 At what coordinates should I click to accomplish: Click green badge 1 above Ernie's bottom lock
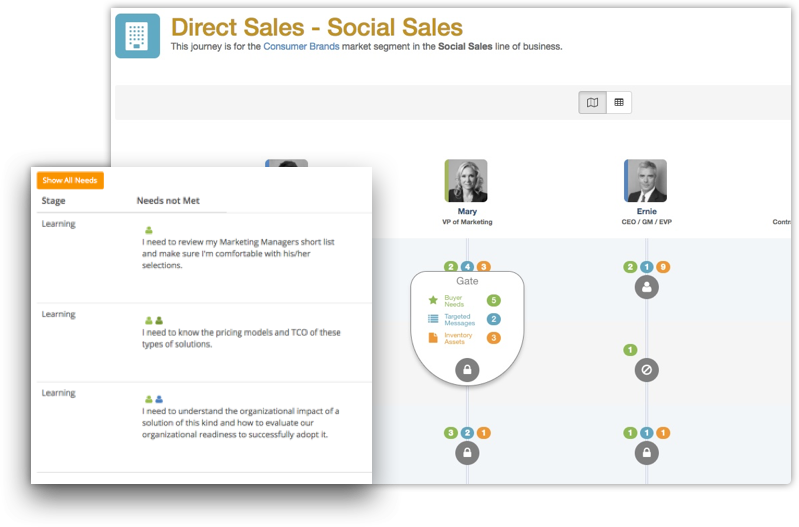630,433
